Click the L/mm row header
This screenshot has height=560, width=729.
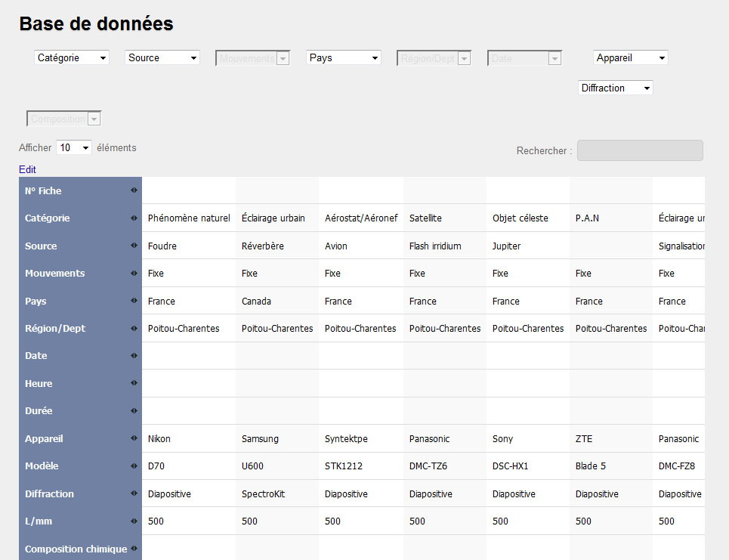coord(37,521)
